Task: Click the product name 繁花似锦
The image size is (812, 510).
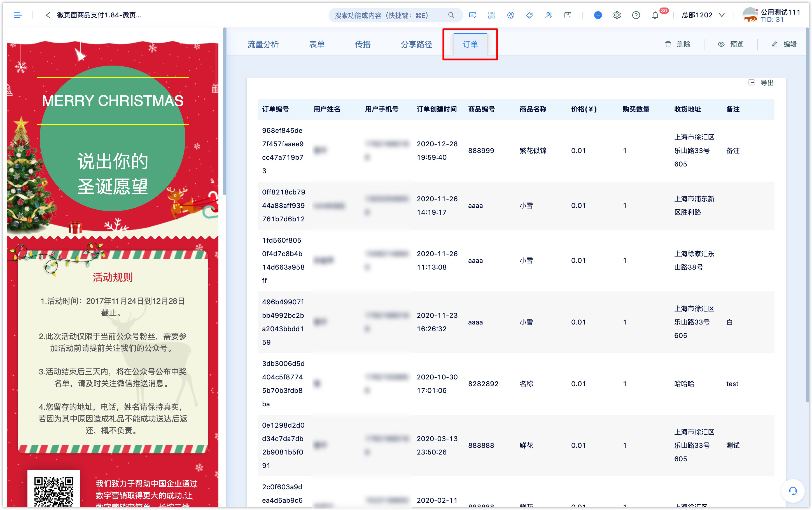Action: click(533, 151)
